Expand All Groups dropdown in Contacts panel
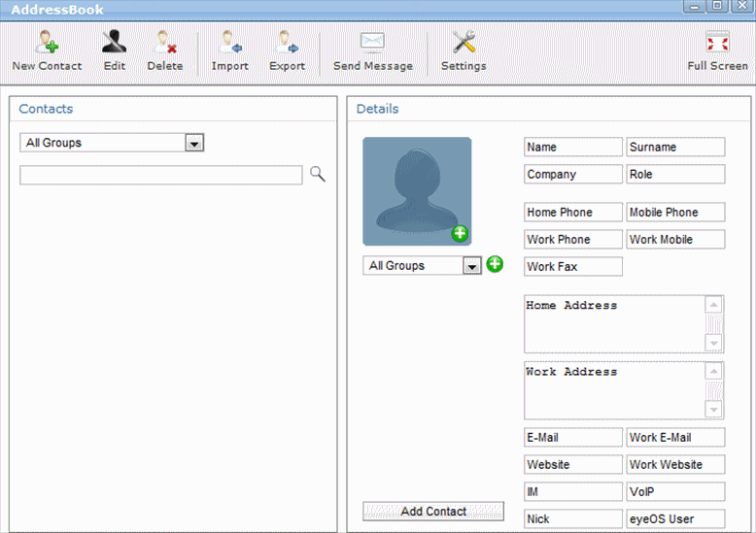Viewport: 756px width, 533px height. (194, 144)
